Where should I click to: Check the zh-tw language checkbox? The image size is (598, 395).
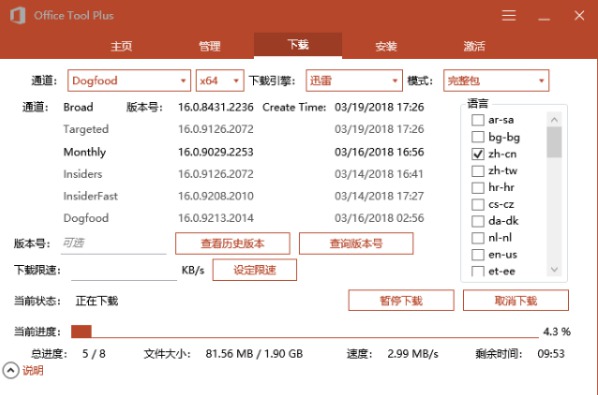click(478, 171)
